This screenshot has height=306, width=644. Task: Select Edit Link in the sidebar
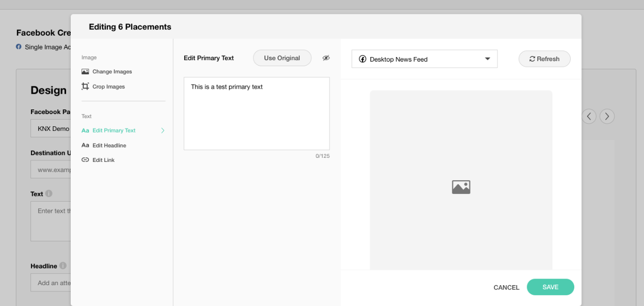click(x=103, y=160)
